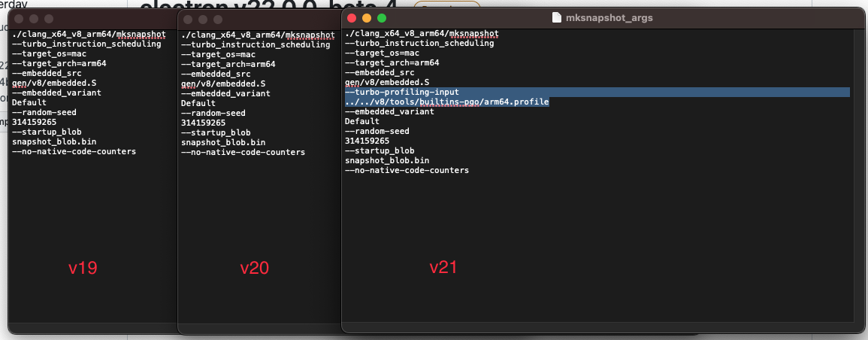Click gen/v8/embedded.S in the leftmost window
The width and height of the screenshot is (868, 340).
click(54, 83)
